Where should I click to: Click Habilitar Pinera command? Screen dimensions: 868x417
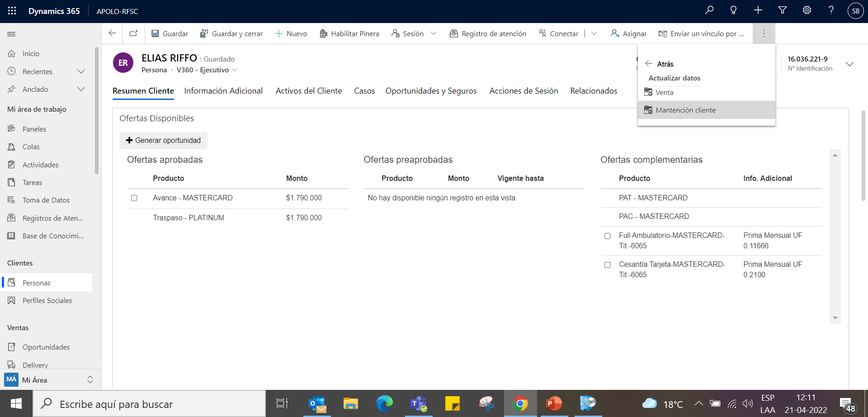click(x=349, y=33)
